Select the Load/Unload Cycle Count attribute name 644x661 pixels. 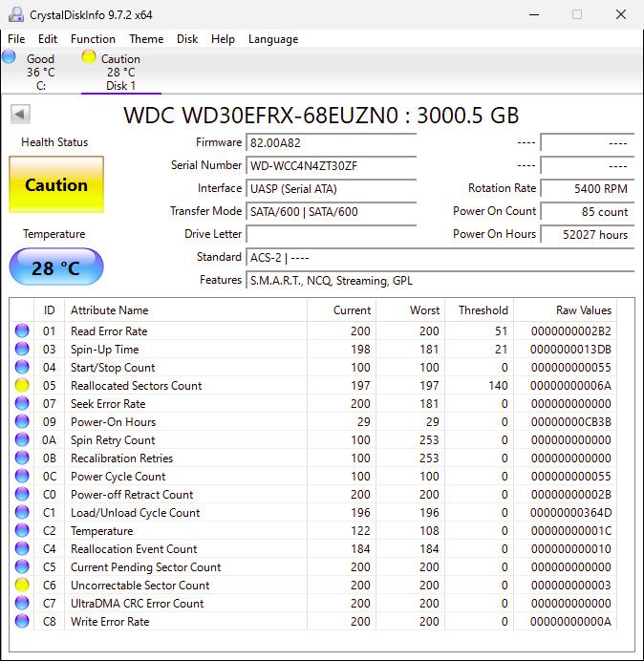click(x=135, y=513)
